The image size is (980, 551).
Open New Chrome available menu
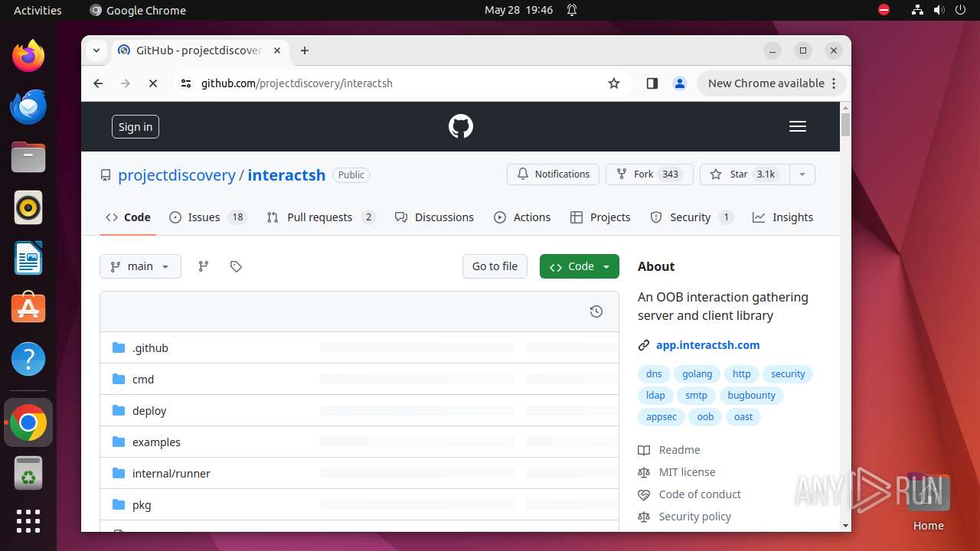771,83
